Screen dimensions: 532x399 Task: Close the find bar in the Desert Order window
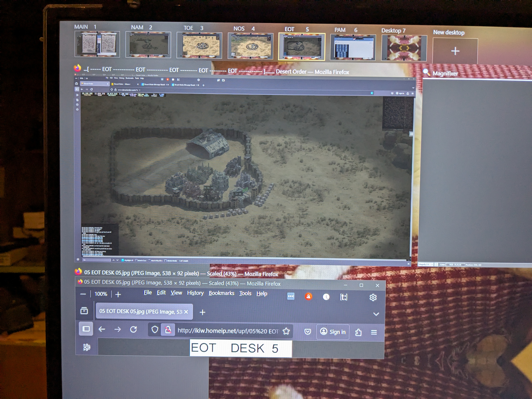(408, 264)
